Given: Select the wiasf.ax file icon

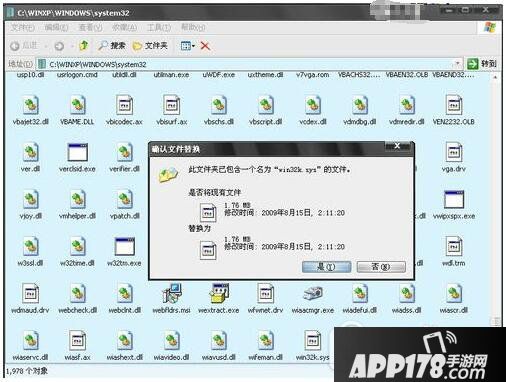Looking at the screenshot, I should click(77, 340).
